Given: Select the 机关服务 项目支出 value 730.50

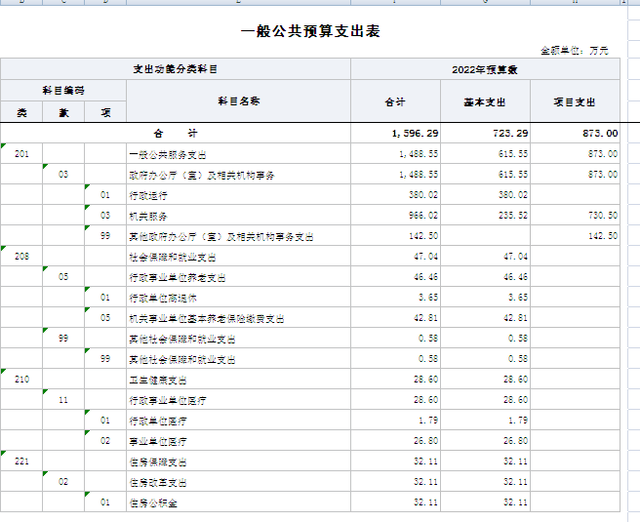Looking at the screenshot, I should point(600,215).
